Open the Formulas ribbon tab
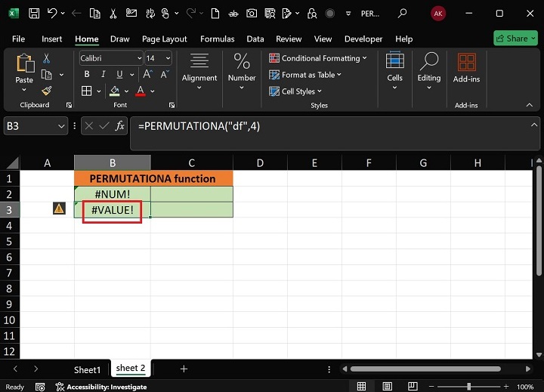This screenshot has width=544, height=392. click(x=217, y=39)
